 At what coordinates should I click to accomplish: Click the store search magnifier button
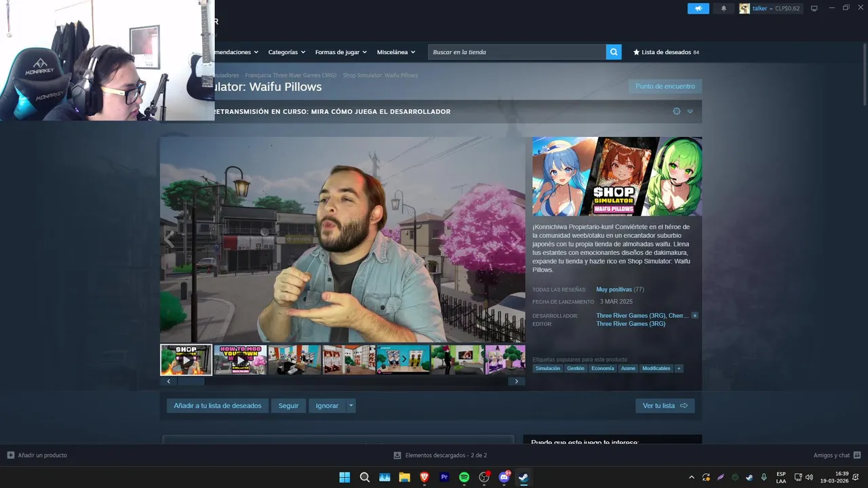tap(614, 52)
